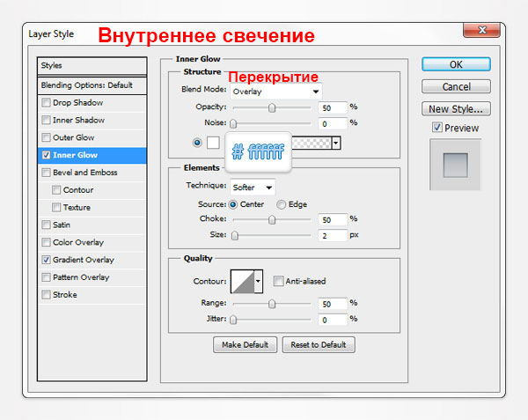Screen dimensions: 528x420
Task: Click the Noise value field
Action: 333,123
